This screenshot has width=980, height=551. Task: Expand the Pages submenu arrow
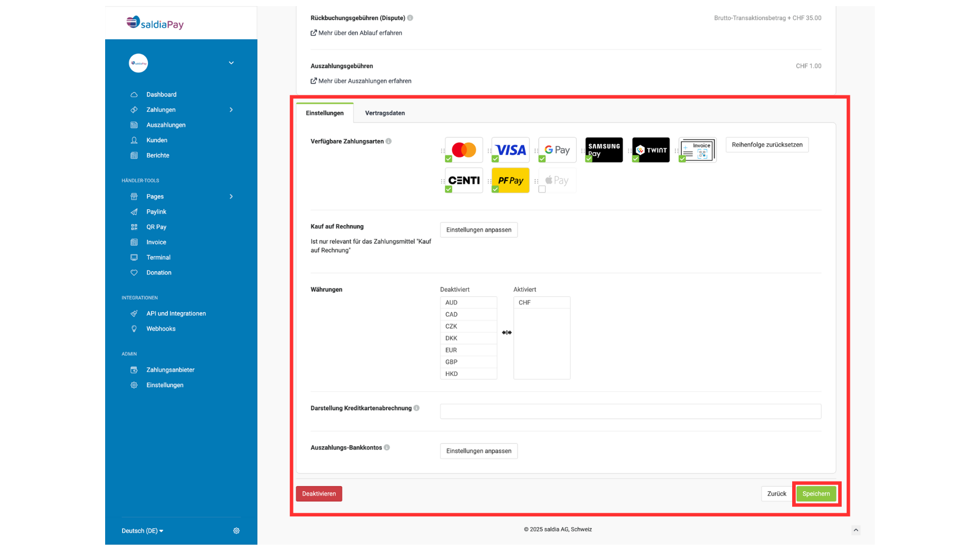tap(231, 196)
